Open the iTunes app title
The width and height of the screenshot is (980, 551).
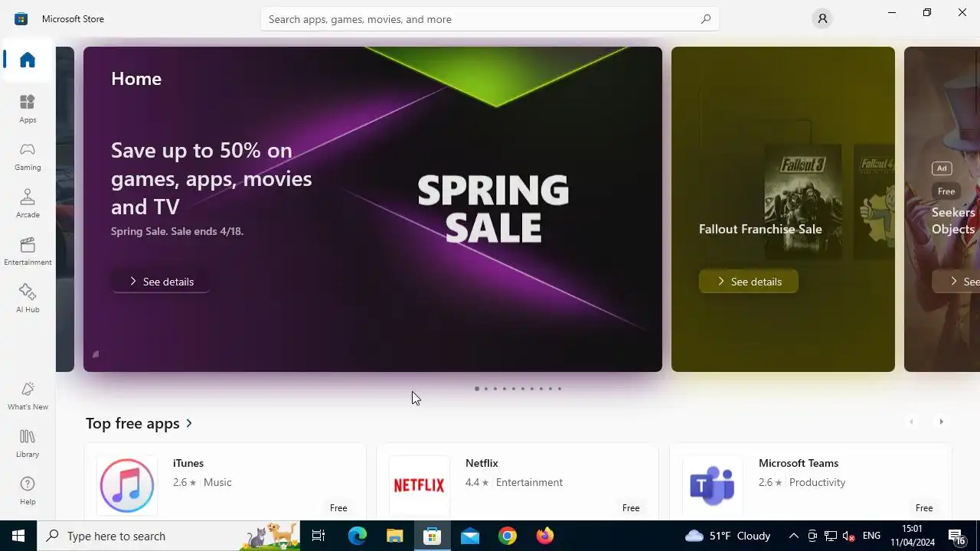click(x=188, y=463)
